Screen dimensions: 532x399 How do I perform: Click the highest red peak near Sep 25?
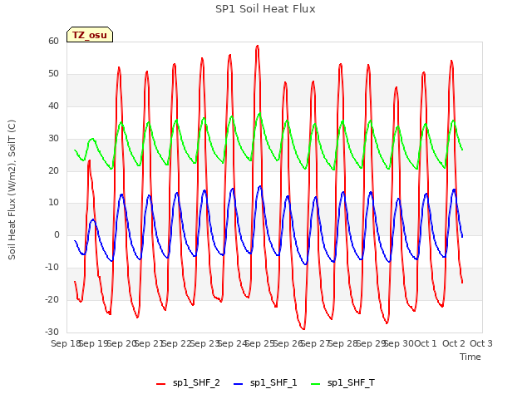(x=258, y=46)
